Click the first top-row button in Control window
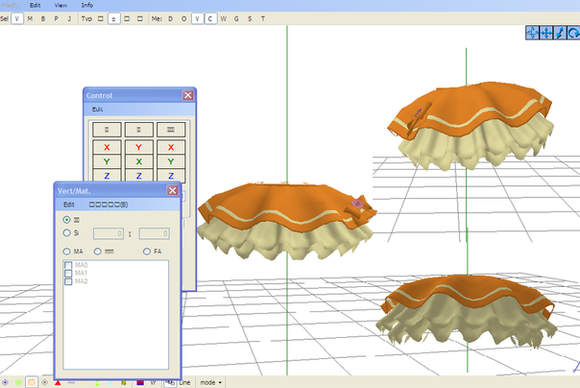The height and width of the screenshot is (388, 580). [107, 129]
